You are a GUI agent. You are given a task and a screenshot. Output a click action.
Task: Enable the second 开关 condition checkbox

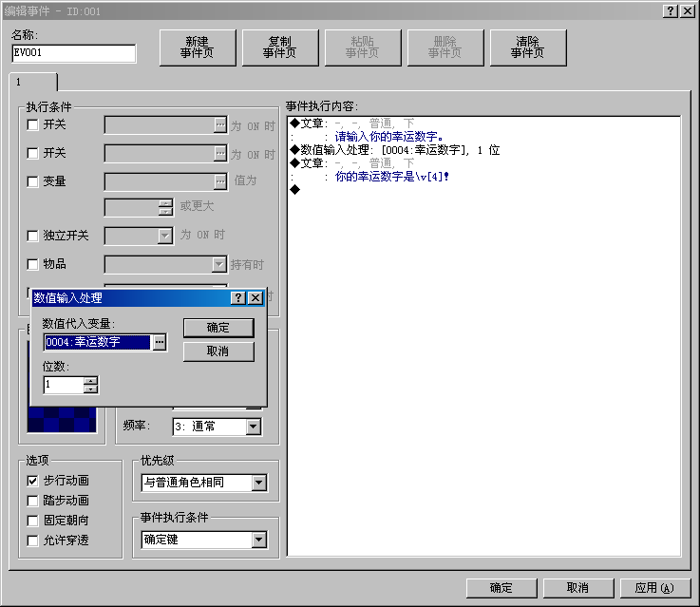coord(32,154)
